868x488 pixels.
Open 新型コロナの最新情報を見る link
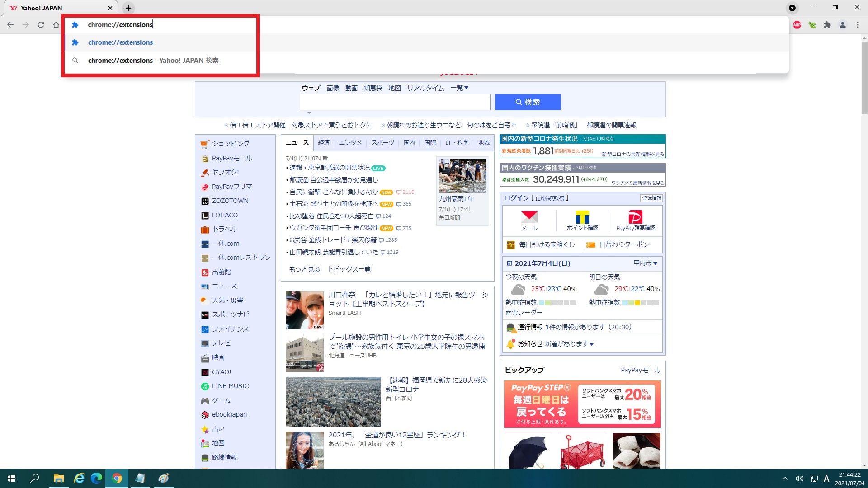coord(633,155)
